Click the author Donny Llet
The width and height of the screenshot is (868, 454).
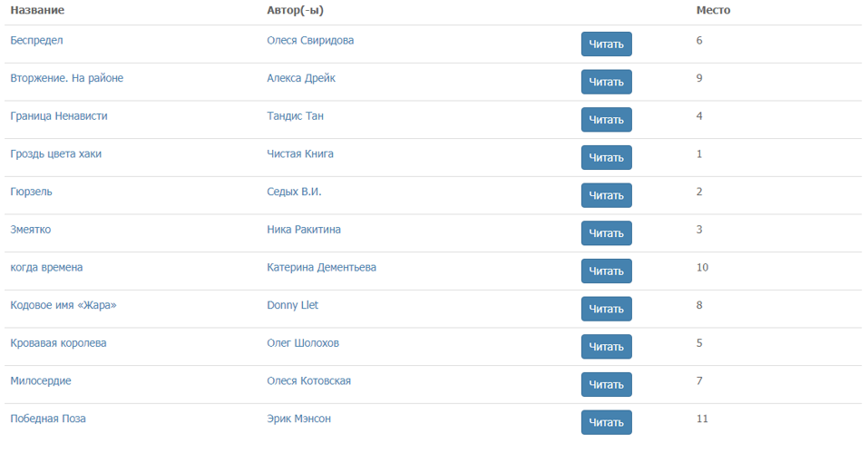point(292,305)
